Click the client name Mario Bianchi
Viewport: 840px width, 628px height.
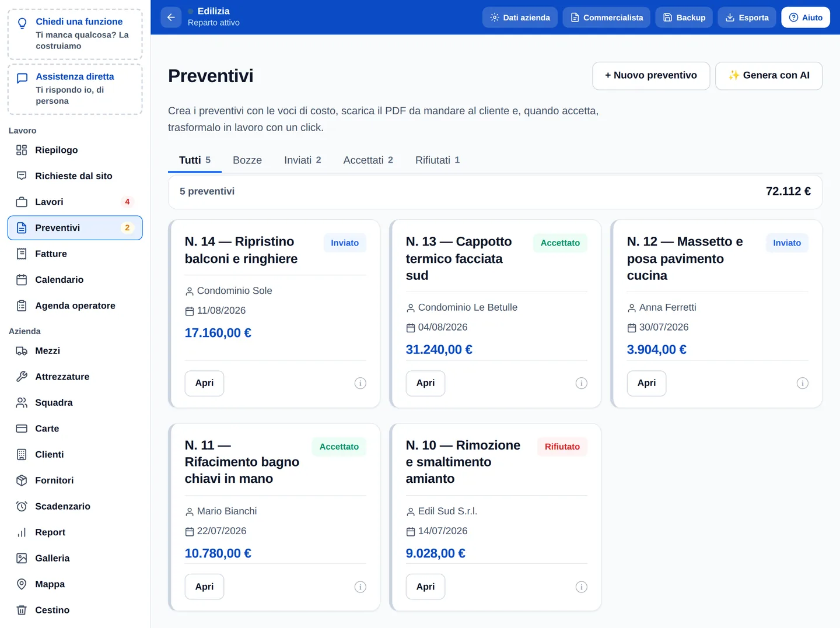click(x=227, y=511)
